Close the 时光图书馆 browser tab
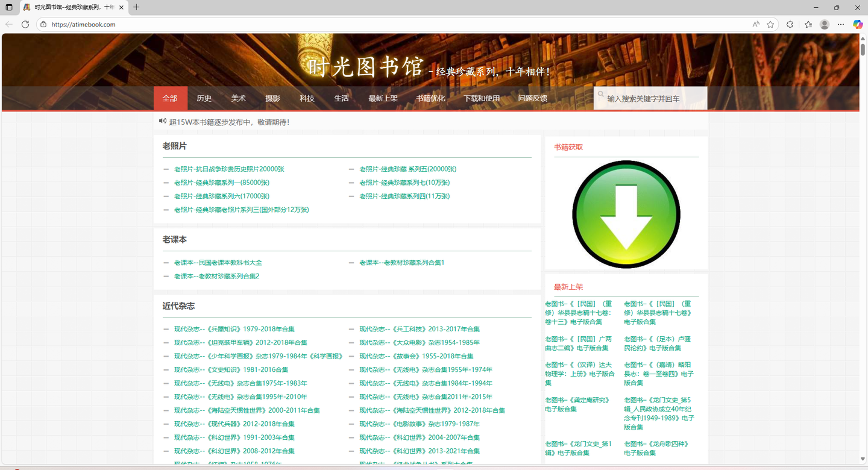The height and width of the screenshot is (470, 868). [x=122, y=7]
